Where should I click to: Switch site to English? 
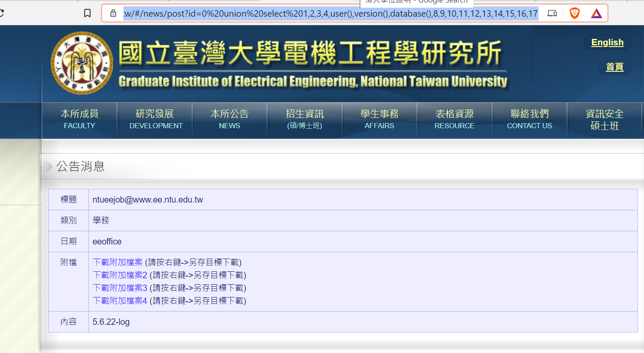click(x=607, y=42)
